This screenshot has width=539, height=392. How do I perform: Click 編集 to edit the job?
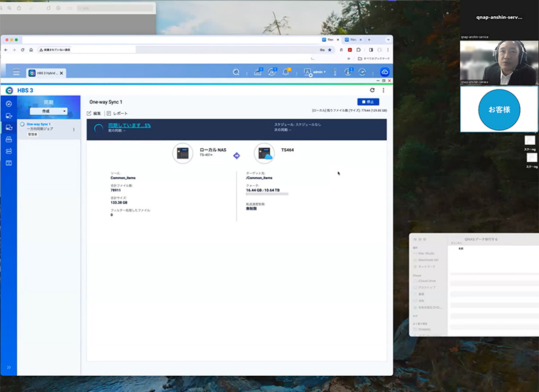94,113
